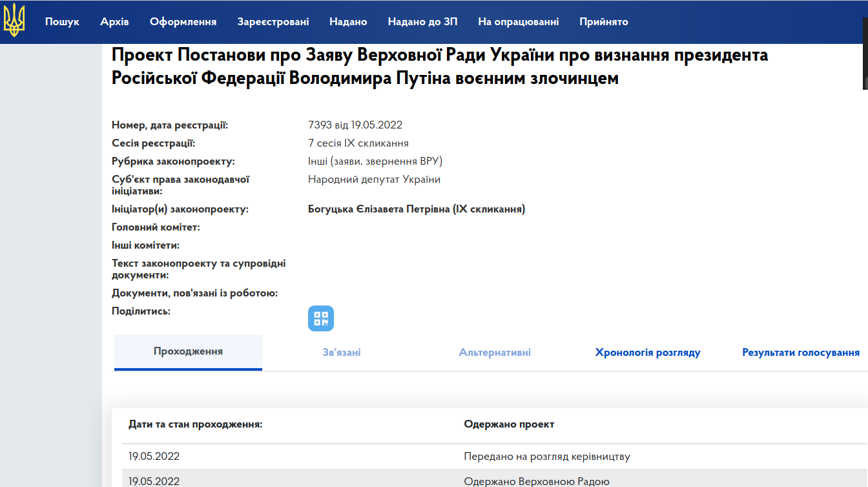Open the Зареєстровані section

pos(273,22)
